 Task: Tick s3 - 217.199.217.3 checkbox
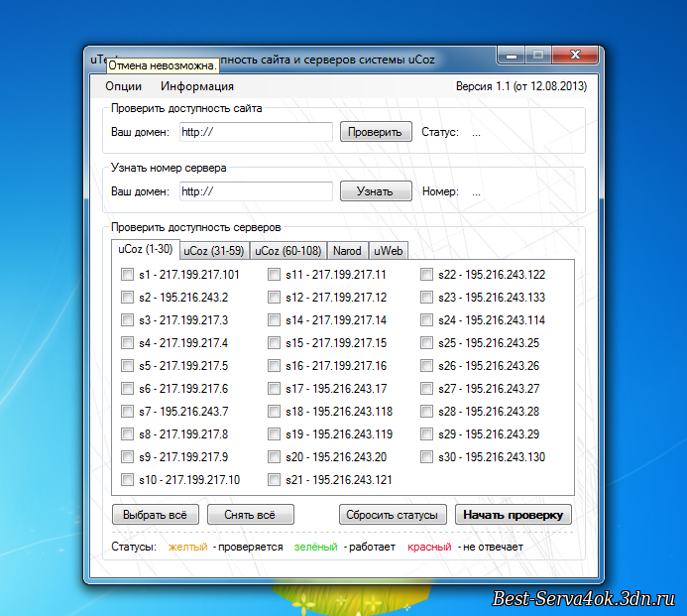[x=127, y=320]
